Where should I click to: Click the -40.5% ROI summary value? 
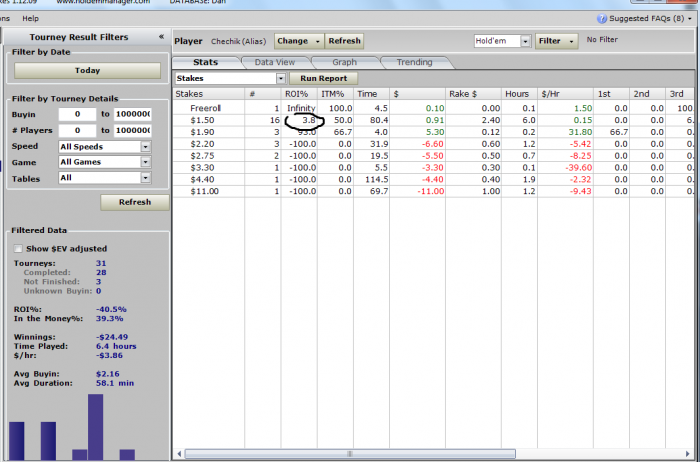[x=111, y=309]
